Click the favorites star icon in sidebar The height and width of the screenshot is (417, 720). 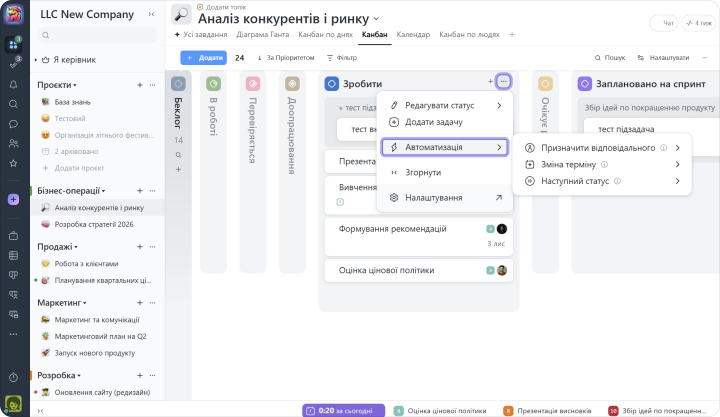13,162
